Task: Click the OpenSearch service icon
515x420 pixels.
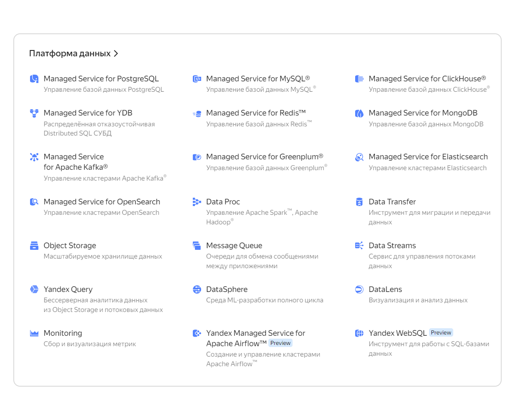Action: 34,202
